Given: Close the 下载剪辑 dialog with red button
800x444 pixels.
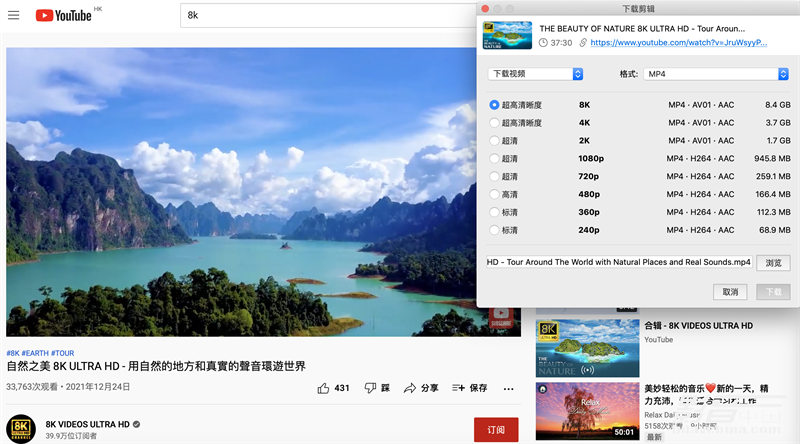Looking at the screenshot, I should (485, 9).
